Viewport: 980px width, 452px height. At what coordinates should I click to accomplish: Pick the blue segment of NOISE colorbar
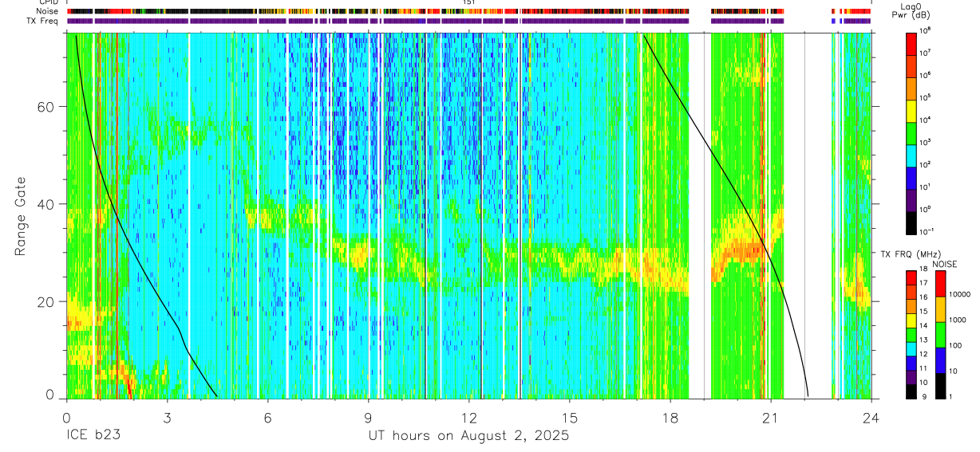[941, 360]
